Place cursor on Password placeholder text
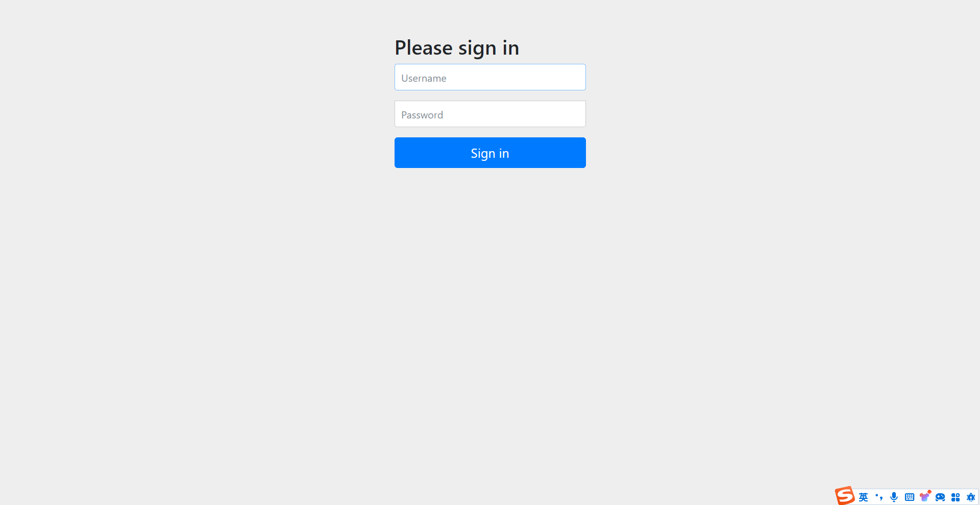 [422, 115]
